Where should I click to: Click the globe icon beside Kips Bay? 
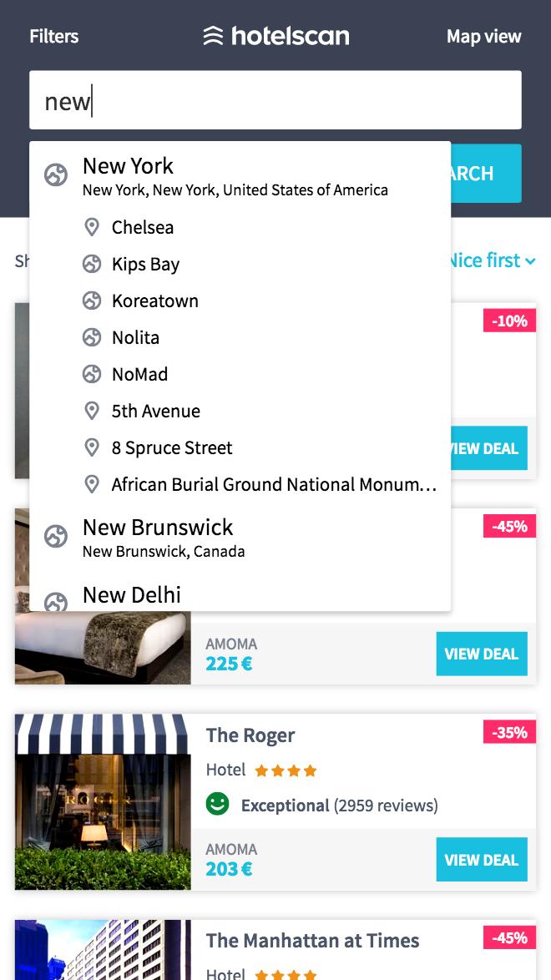coord(92,264)
